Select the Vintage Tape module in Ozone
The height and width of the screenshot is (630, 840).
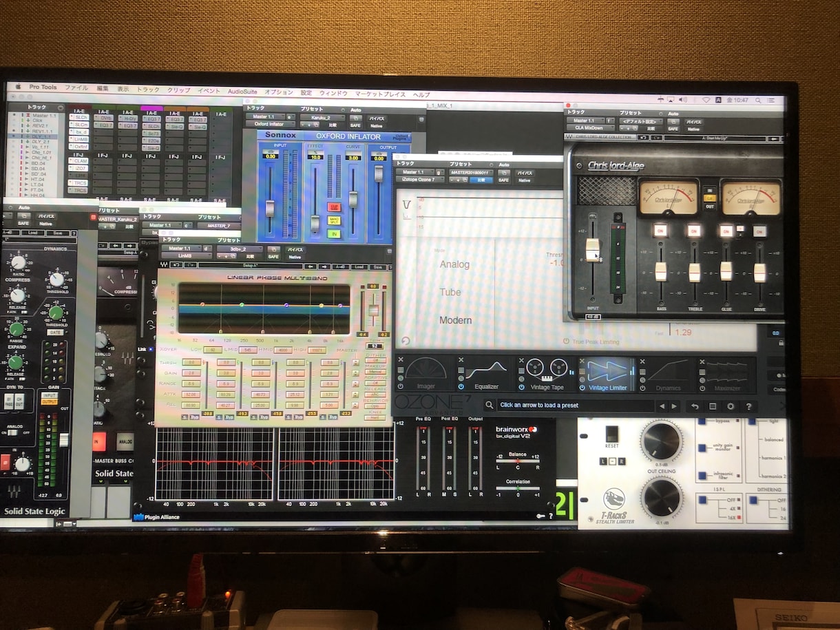[x=547, y=375]
